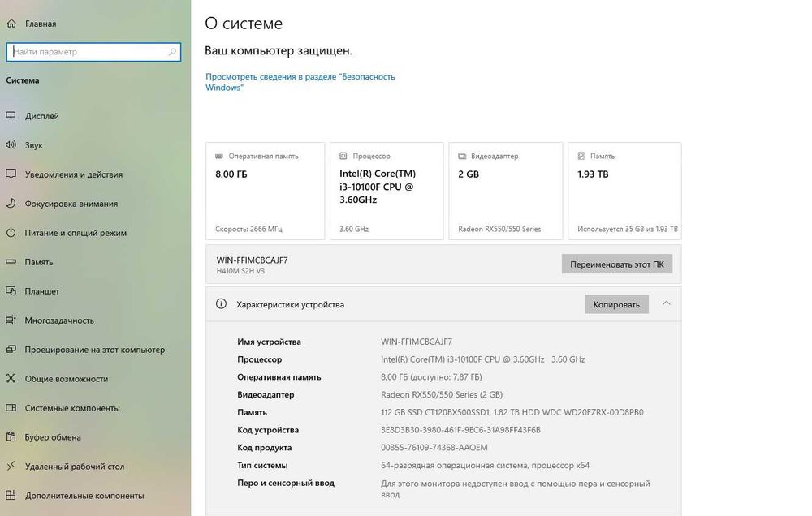Click the Home icon beside Главная
812x516 pixels.
click(11, 24)
